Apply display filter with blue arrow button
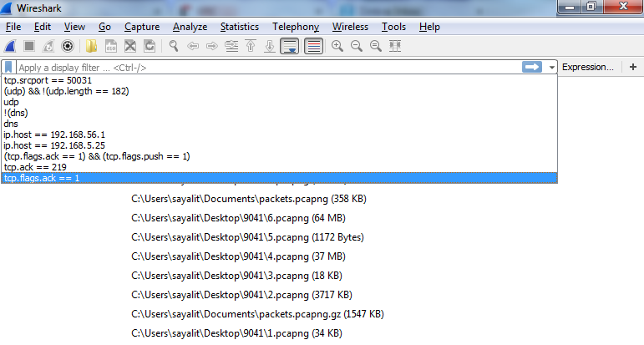The image size is (644, 345). pyautogui.click(x=532, y=67)
